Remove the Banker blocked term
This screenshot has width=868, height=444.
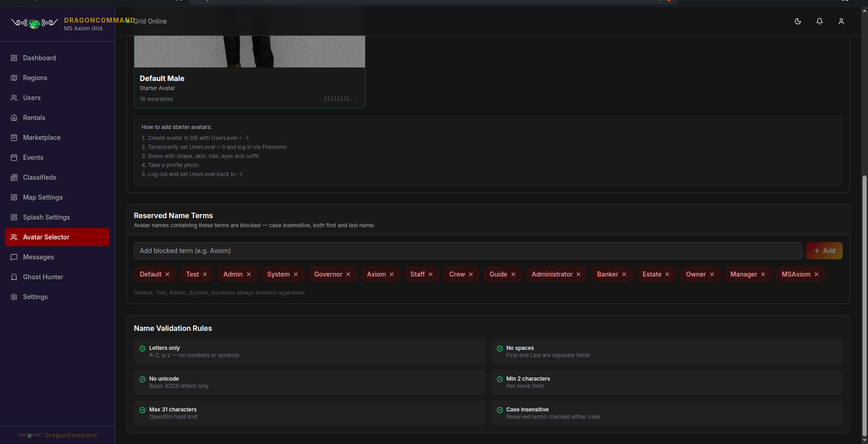click(624, 274)
